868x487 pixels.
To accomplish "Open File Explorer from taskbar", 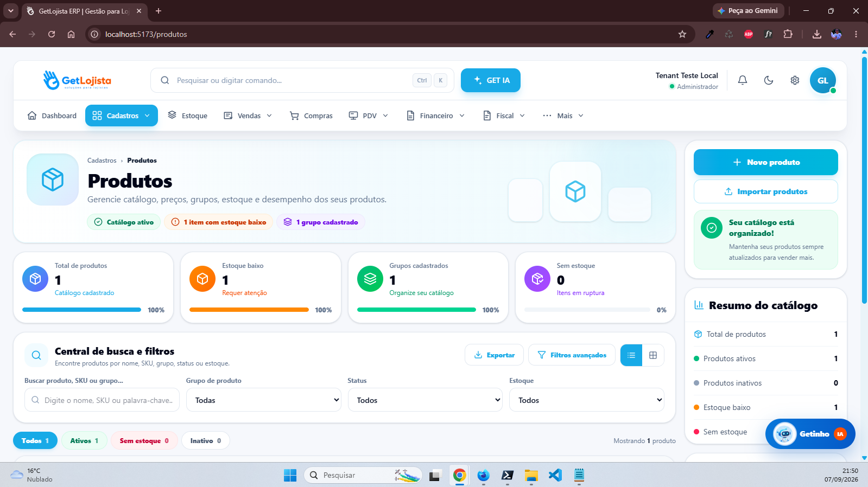I will pyautogui.click(x=531, y=475).
